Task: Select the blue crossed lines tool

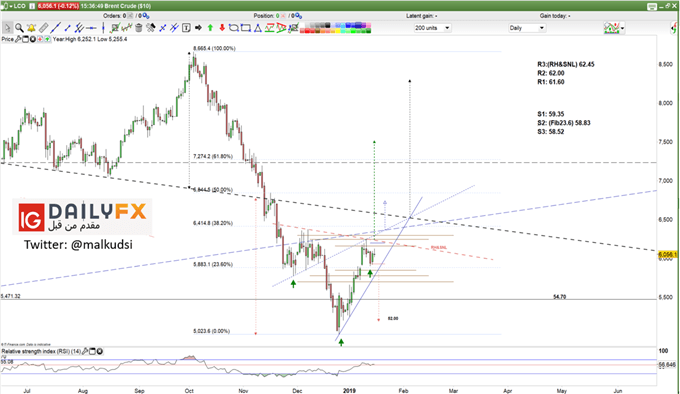Action: 163,28
